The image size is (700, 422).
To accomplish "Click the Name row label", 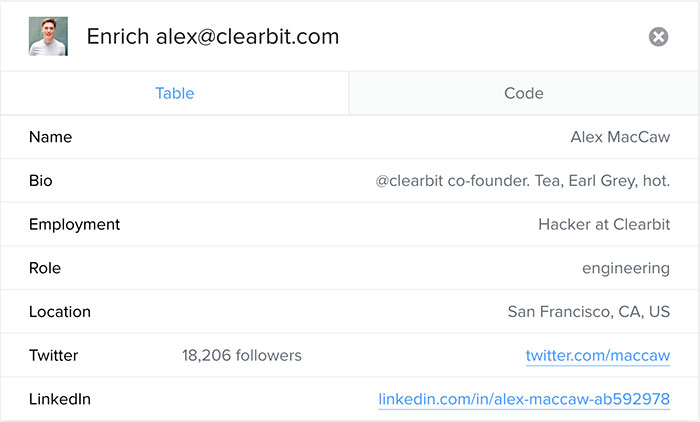I will pyautogui.click(x=51, y=137).
